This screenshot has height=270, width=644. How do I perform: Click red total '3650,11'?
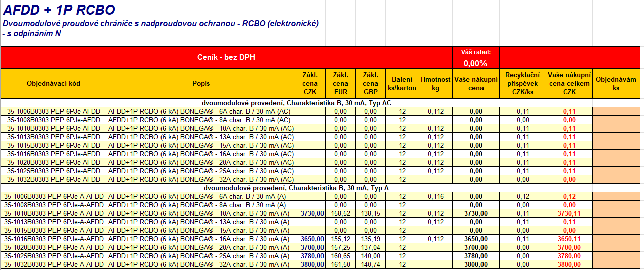click(x=569, y=239)
